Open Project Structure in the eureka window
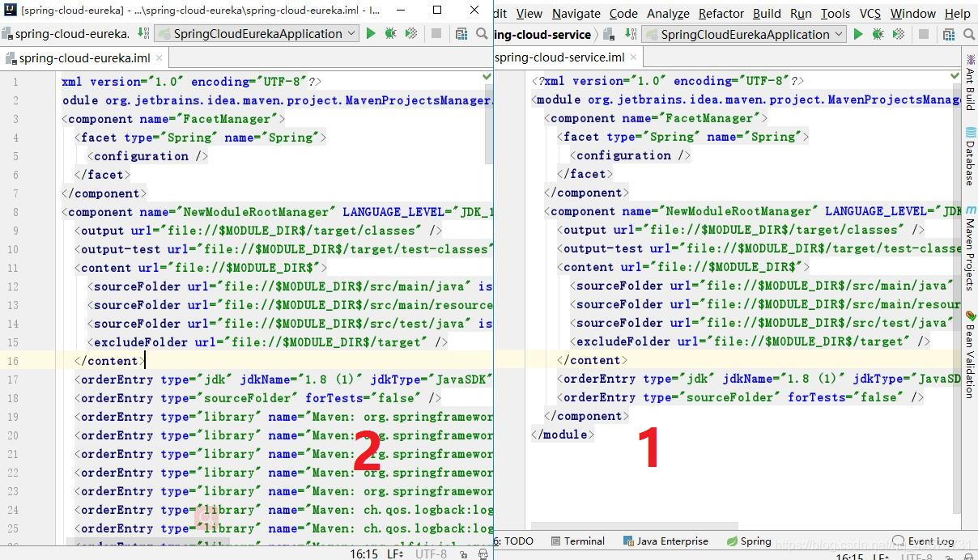This screenshot has width=978, height=560. (461, 33)
